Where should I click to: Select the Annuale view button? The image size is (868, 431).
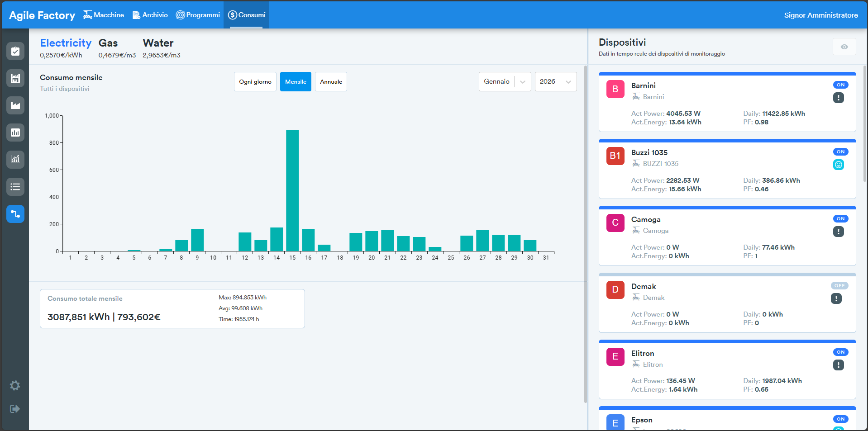[331, 82]
